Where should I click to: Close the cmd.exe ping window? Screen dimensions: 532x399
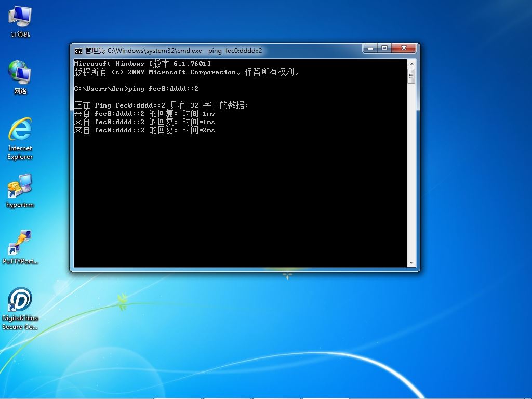click(x=404, y=48)
